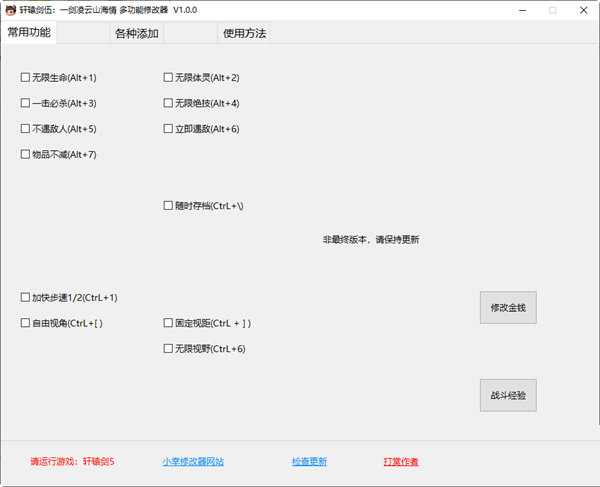Click the 打赏作者 link
The width and height of the screenshot is (600, 487).
point(401,462)
